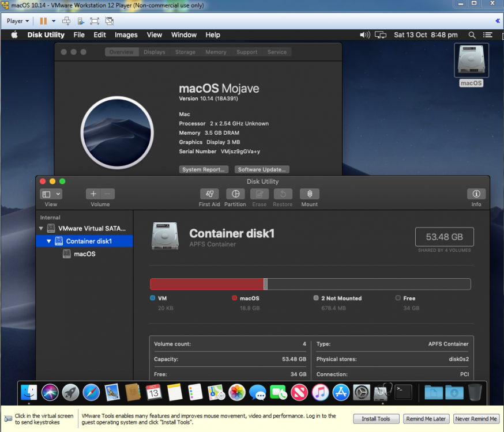
Task: Open App Store in the dock
Action: tap(341, 392)
